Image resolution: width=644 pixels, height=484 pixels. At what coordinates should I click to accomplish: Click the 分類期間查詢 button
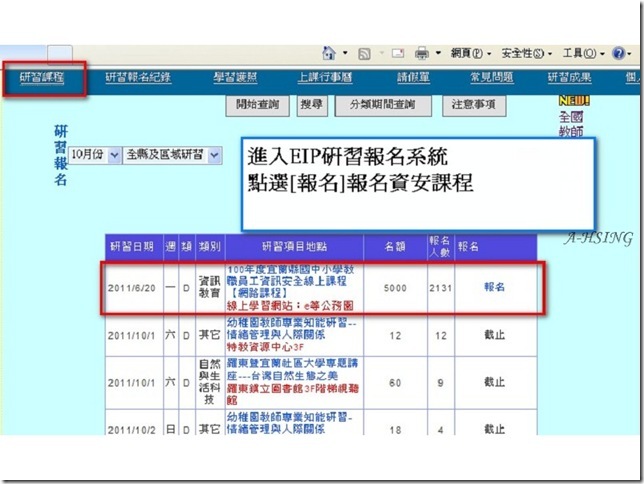tap(383, 105)
